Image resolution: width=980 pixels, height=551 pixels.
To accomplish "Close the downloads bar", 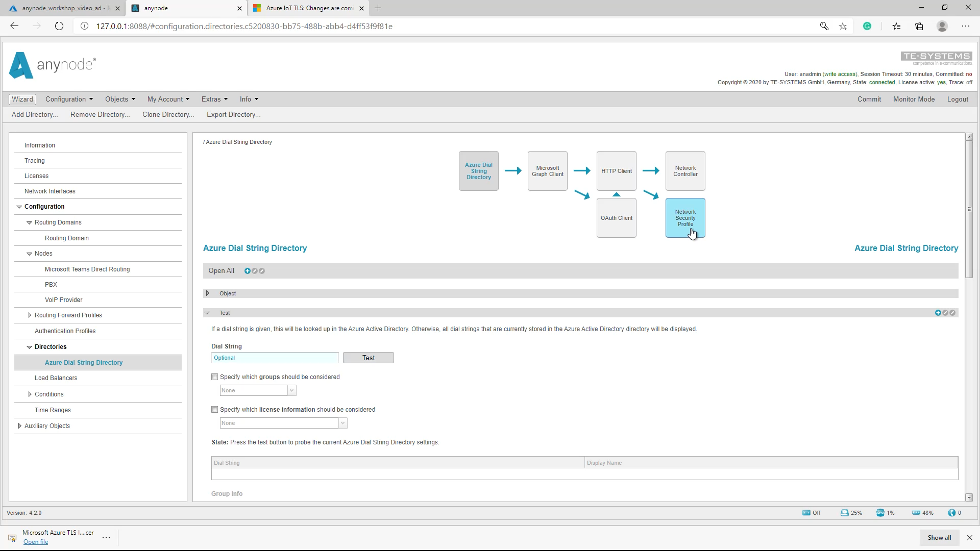I will pos(970,537).
